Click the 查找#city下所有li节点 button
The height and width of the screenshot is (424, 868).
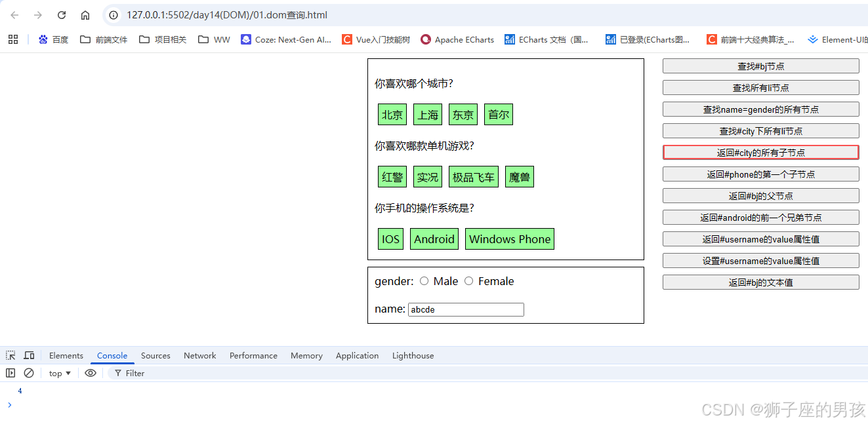pos(761,130)
